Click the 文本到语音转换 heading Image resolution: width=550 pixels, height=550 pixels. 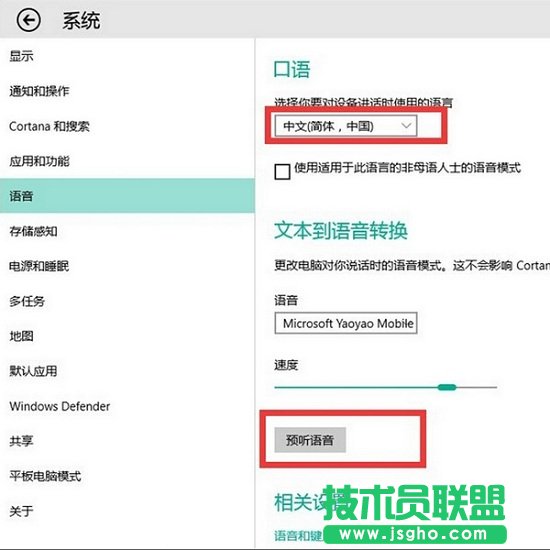(x=341, y=230)
